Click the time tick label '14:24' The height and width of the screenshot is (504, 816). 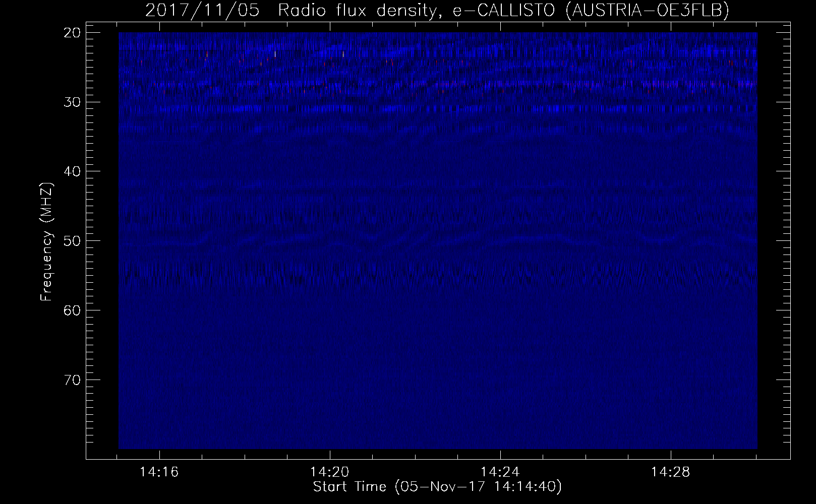pos(500,473)
